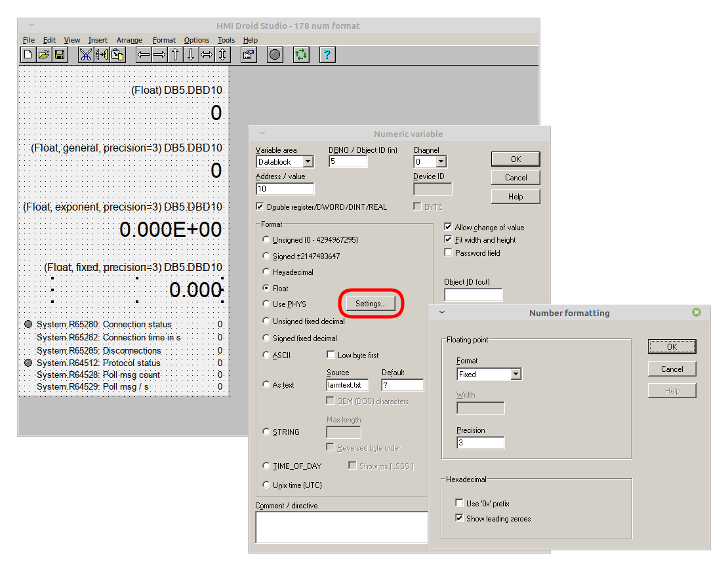Click the vertical double-arrow icon
This screenshot has height=570, width=728.
(x=222, y=55)
